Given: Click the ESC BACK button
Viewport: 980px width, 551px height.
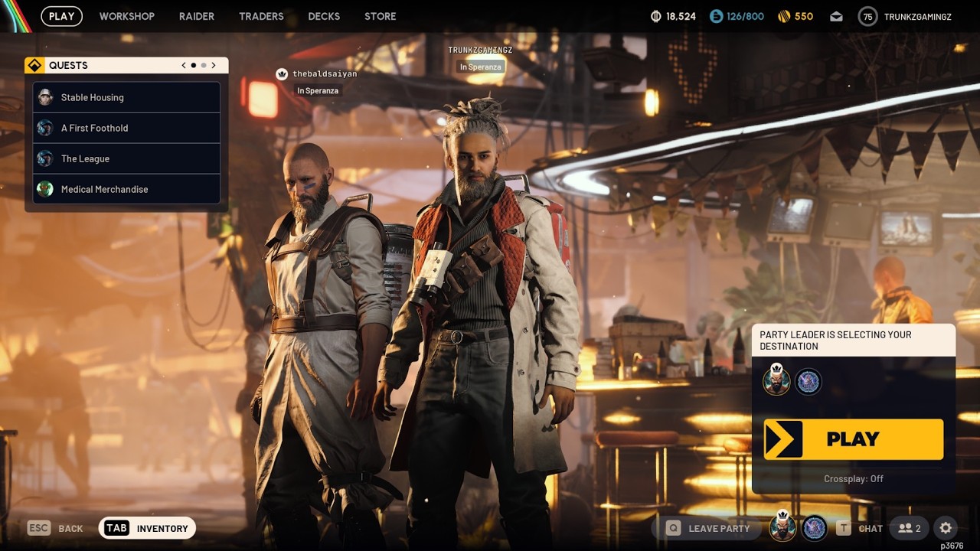Looking at the screenshot, I should tap(55, 528).
